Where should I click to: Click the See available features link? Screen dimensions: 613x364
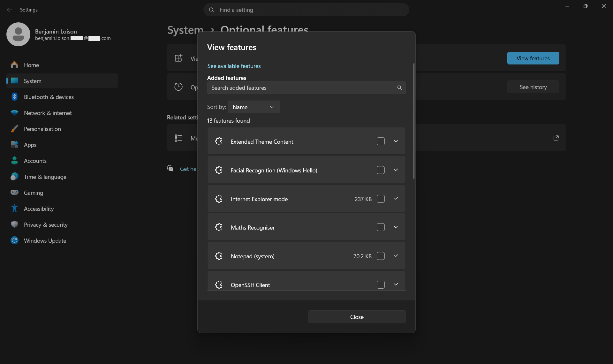click(234, 66)
